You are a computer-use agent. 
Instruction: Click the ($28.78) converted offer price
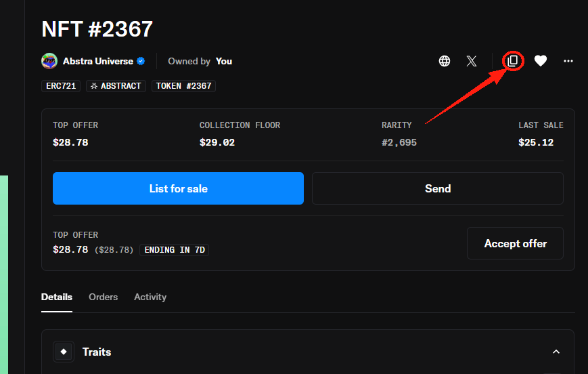click(x=114, y=250)
